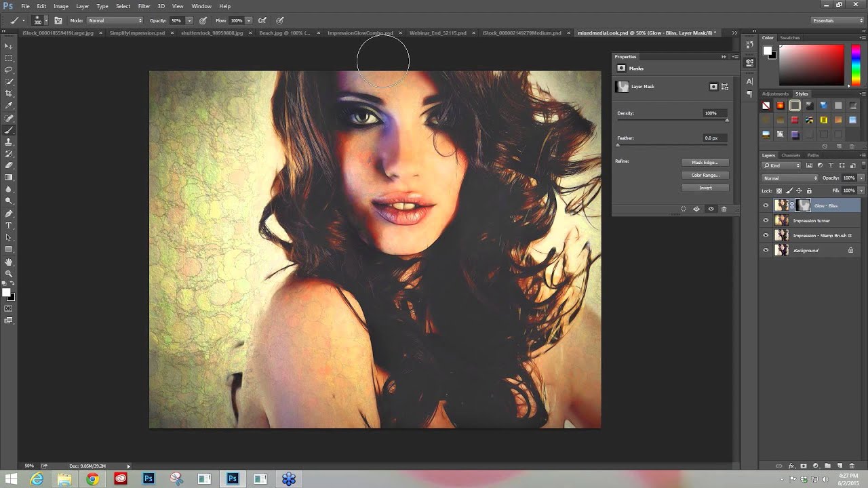Open the Brush panel toggle icon
This screenshot has height=488, width=868.
tap(58, 20)
